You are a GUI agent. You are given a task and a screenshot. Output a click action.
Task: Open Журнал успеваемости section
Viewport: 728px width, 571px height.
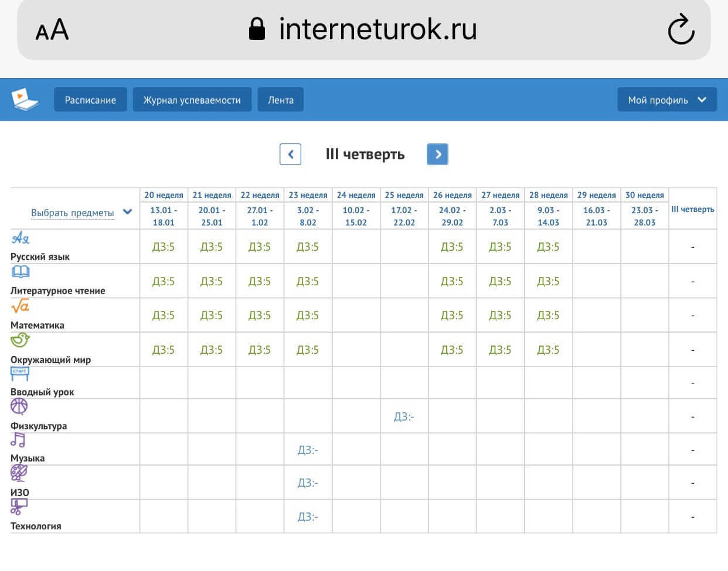[x=192, y=100]
